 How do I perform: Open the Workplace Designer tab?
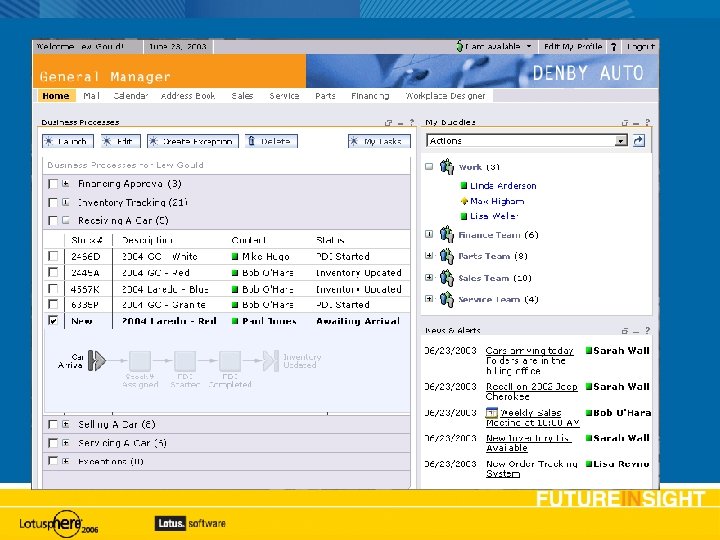[x=445, y=96]
